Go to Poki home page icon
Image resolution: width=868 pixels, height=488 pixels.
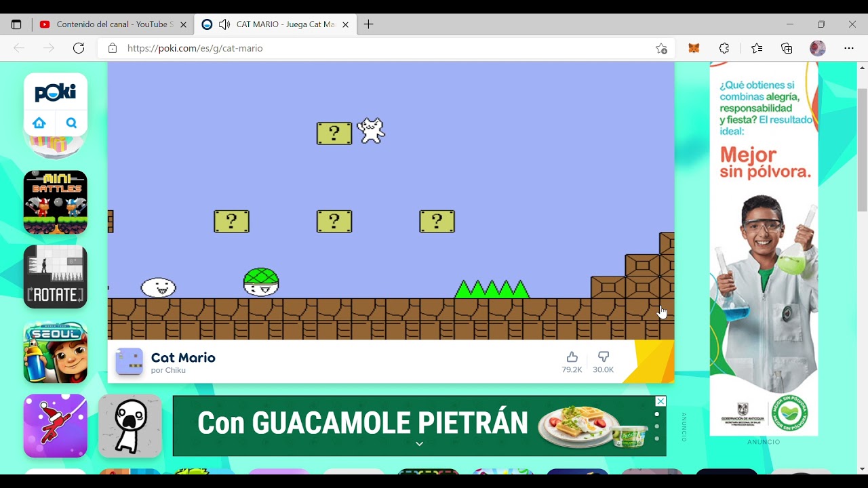tap(39, 123)
